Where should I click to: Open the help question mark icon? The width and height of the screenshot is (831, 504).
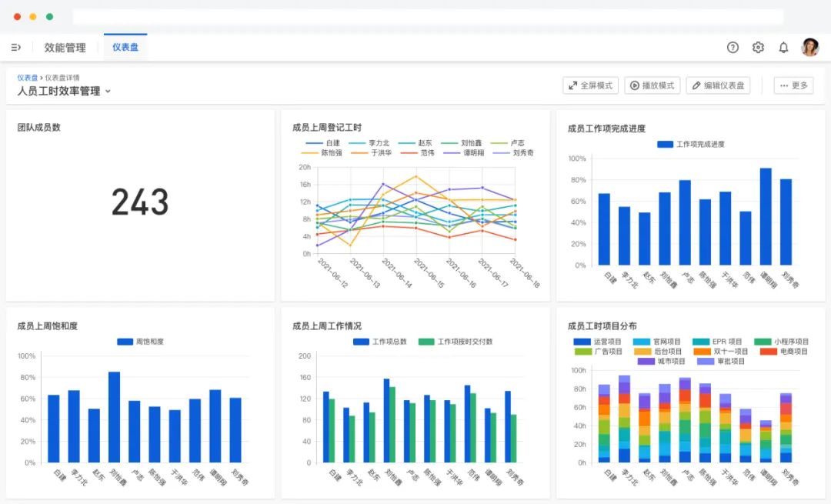pos(733,48)
